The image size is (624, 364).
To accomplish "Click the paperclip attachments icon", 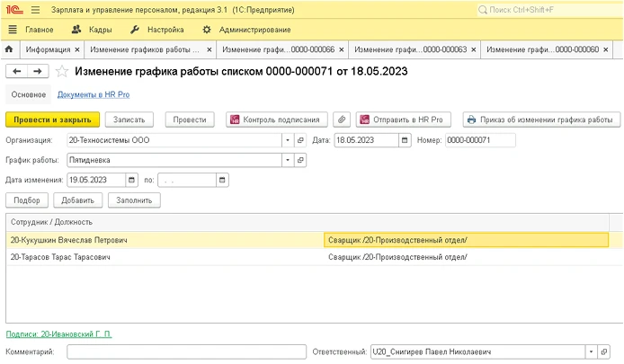I will (x=342, y=120).
